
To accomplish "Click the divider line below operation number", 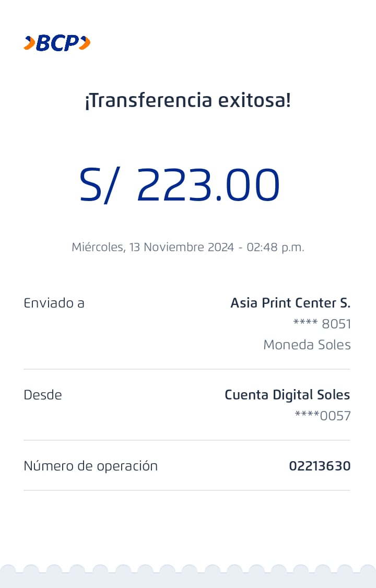I will [x=187, y=490].
